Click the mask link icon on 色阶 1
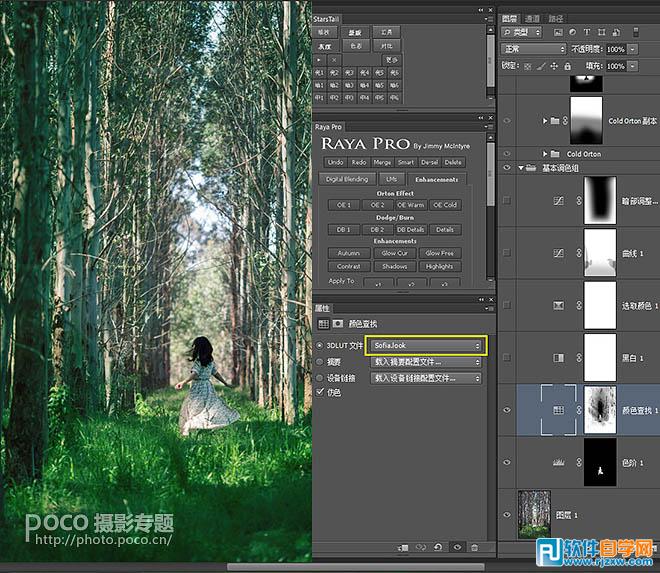660x573 pixels. pos(579,462)
